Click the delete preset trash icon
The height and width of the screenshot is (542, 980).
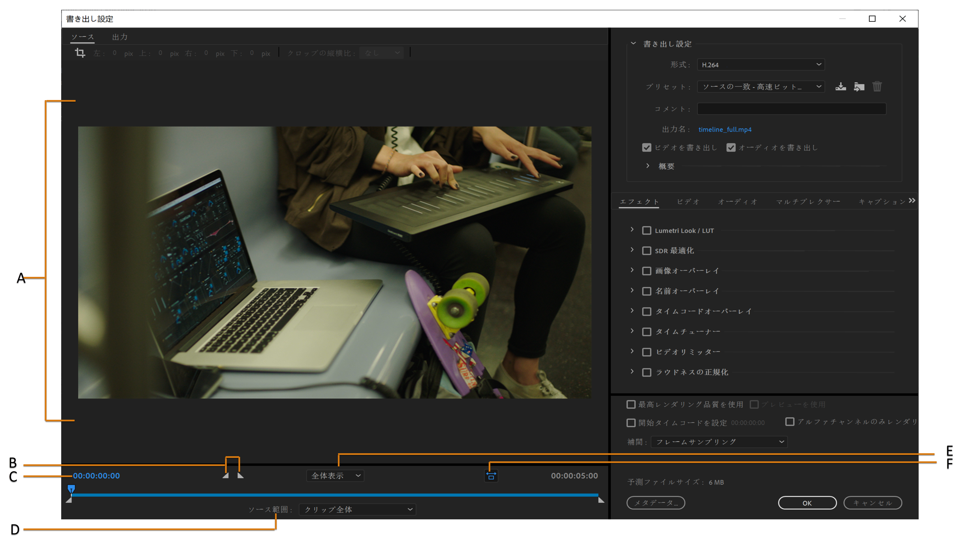(877, 87)
